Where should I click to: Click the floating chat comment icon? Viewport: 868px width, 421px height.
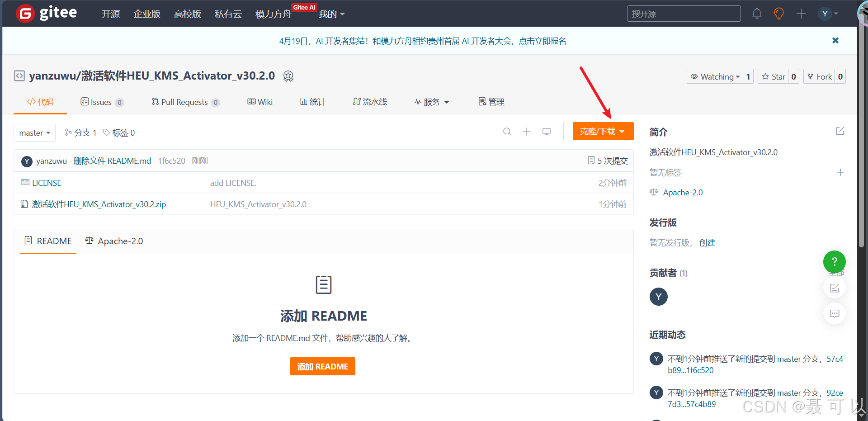[835, 313]
